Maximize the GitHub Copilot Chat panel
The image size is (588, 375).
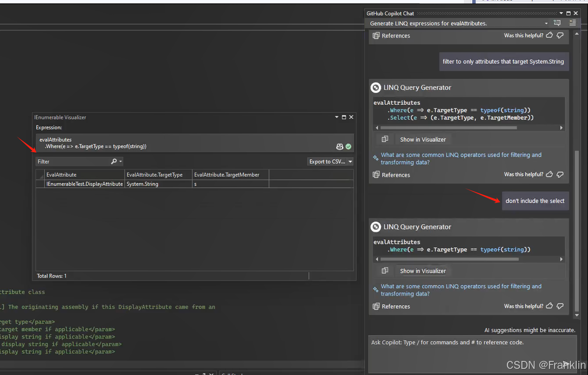click(569, 14)
